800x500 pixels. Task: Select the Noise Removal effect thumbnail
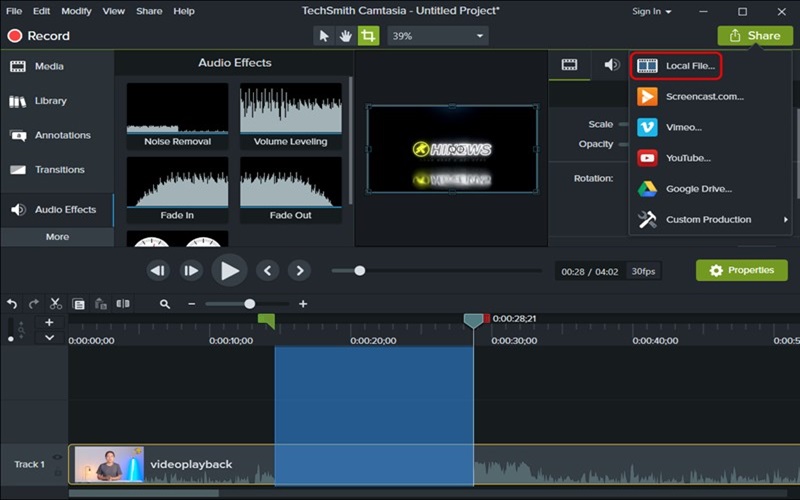coord(178,116)
